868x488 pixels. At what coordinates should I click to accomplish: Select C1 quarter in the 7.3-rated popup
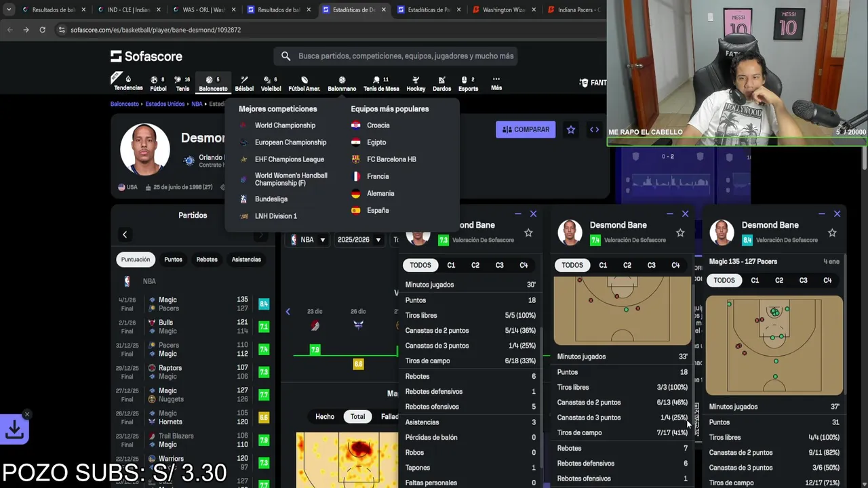point(451,265)
